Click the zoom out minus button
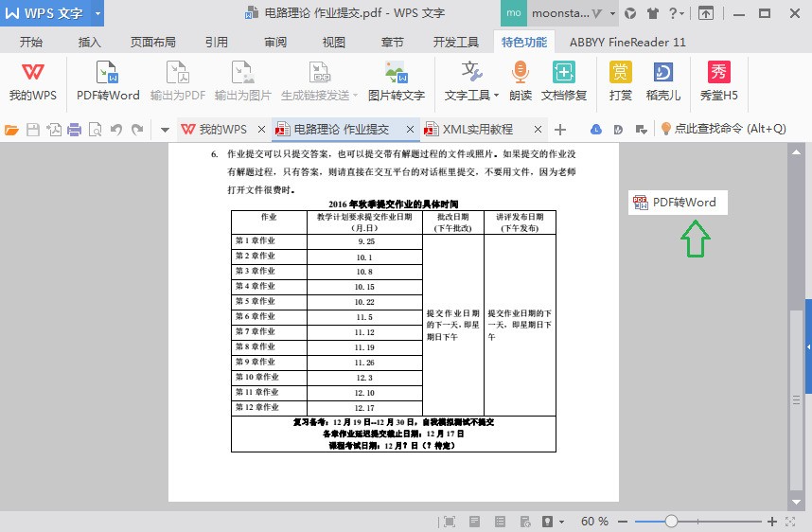Image resolution: width=812 pixels, height=532 pixels. 623,522
